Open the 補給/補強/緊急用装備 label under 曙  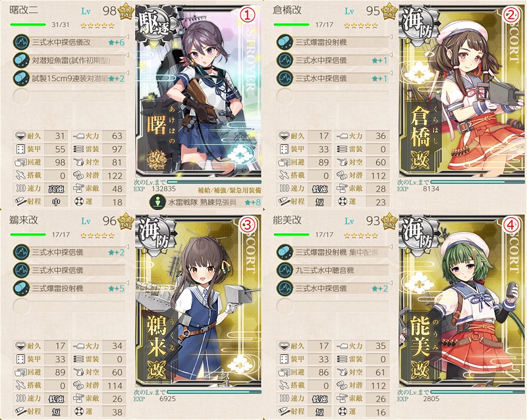[x=229, y=190]
